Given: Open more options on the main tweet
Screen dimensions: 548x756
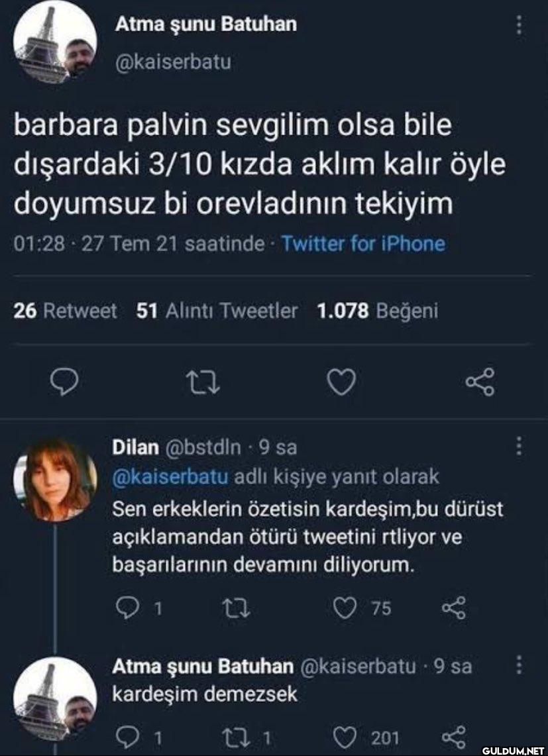Looking at the screenshot, I should point(519,25).
